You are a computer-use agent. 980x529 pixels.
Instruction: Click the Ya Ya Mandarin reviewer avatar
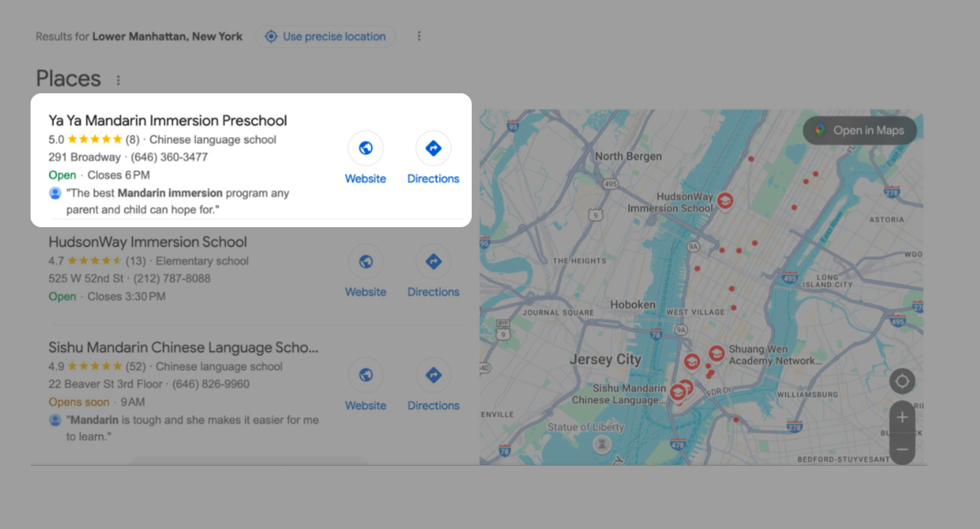[x=55, y=193]
